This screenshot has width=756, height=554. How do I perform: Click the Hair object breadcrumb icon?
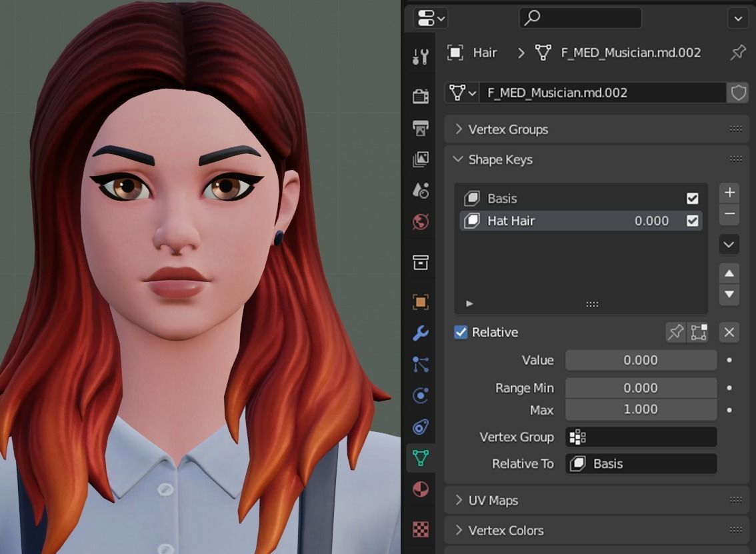click(x=455, y=53)
